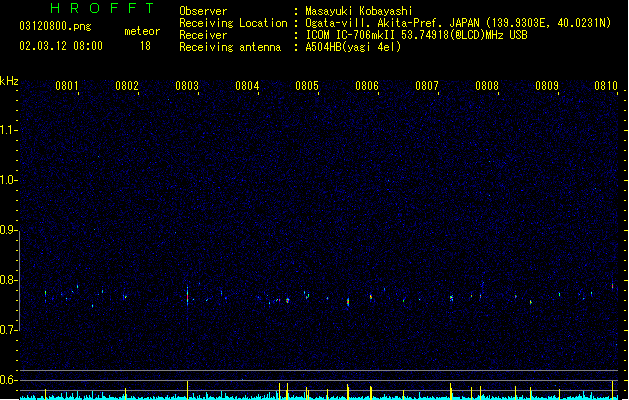Click the 0.8 kHz axis label
This screenshot has height=400, width=629.
[8, 280]
